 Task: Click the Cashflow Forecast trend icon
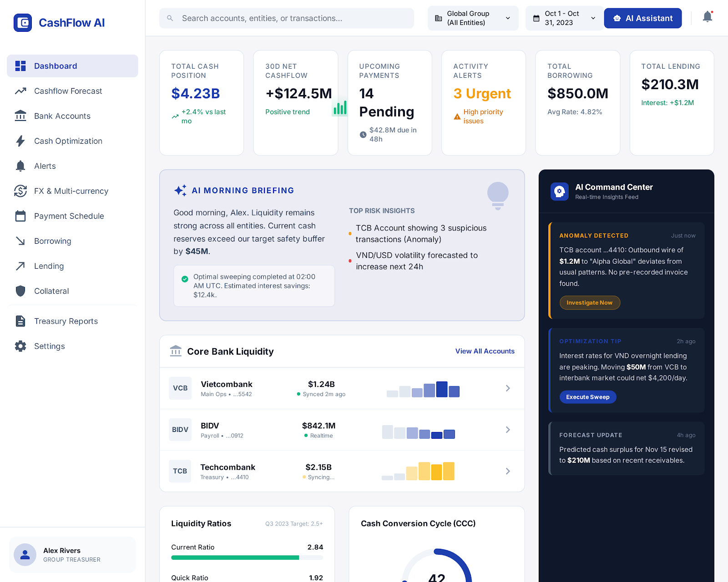pyautogui.click(x=20, y=91)
